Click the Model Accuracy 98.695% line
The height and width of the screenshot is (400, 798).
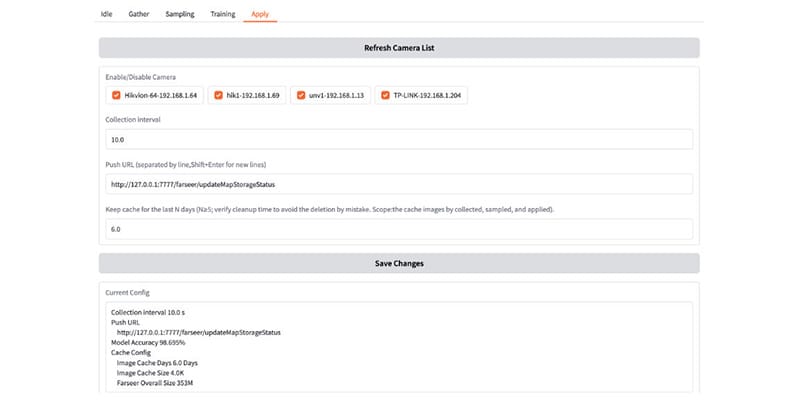click(x=148, y=342)
